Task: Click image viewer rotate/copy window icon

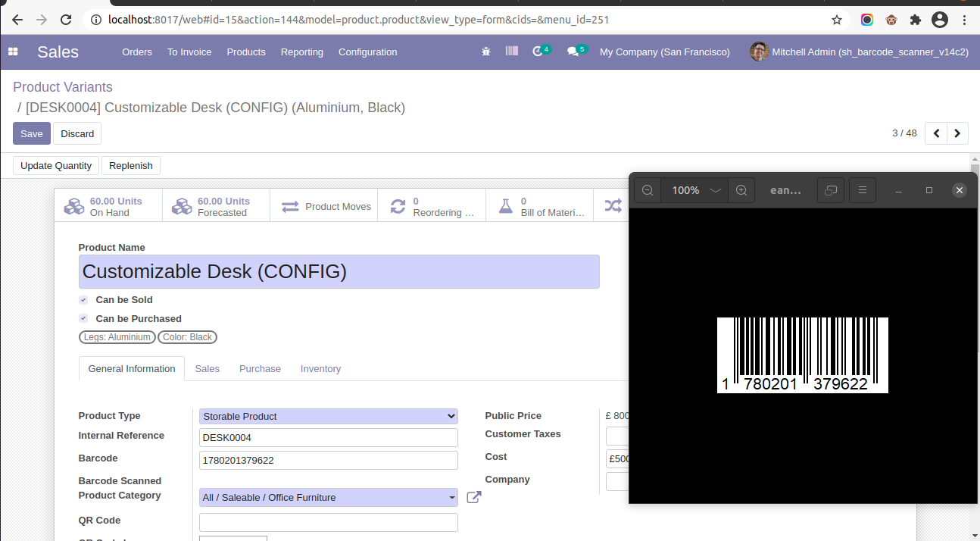Action: coord(831,190)
